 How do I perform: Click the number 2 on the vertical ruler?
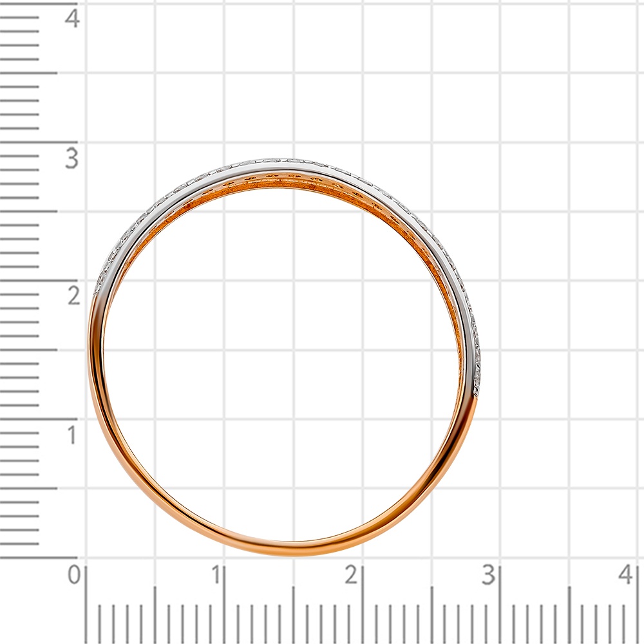click(72, 296)
